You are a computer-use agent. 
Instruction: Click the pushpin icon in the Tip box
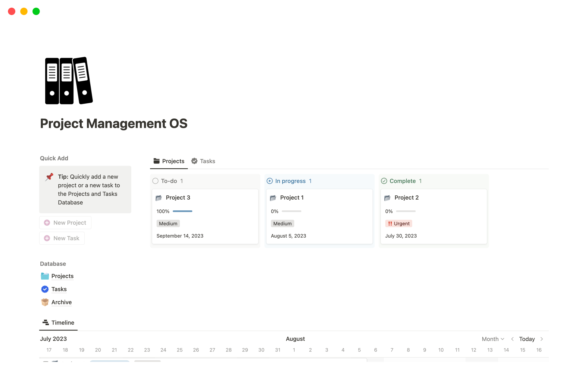click(x=49, y=177)
